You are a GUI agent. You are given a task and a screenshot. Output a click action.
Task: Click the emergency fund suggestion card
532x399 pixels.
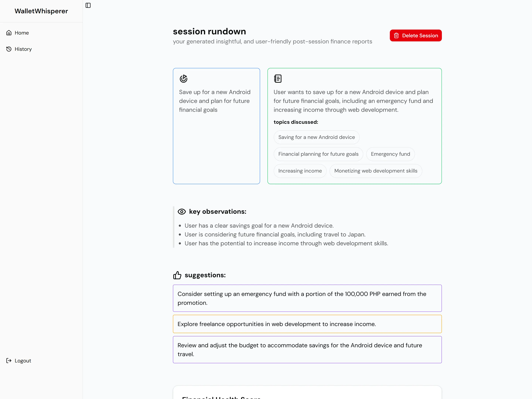click(x=307, y=298)
